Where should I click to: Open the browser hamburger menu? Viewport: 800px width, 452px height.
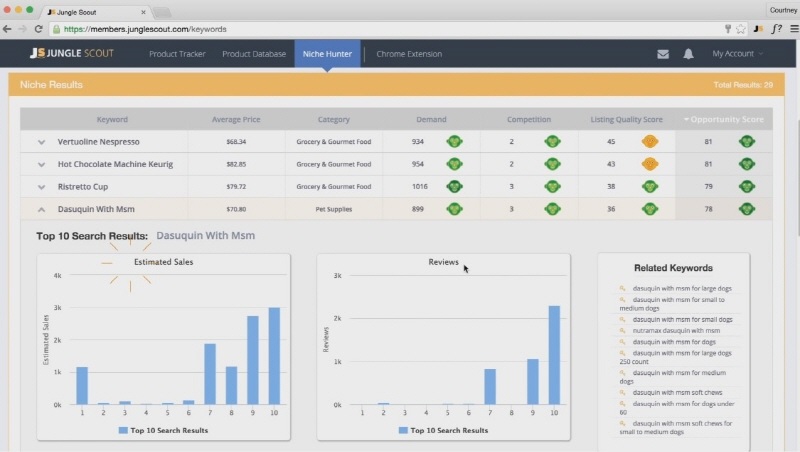[x=794, y=29]
